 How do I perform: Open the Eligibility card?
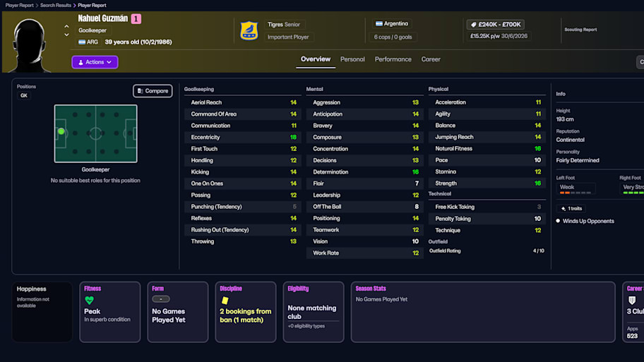(x=314, y=312)
